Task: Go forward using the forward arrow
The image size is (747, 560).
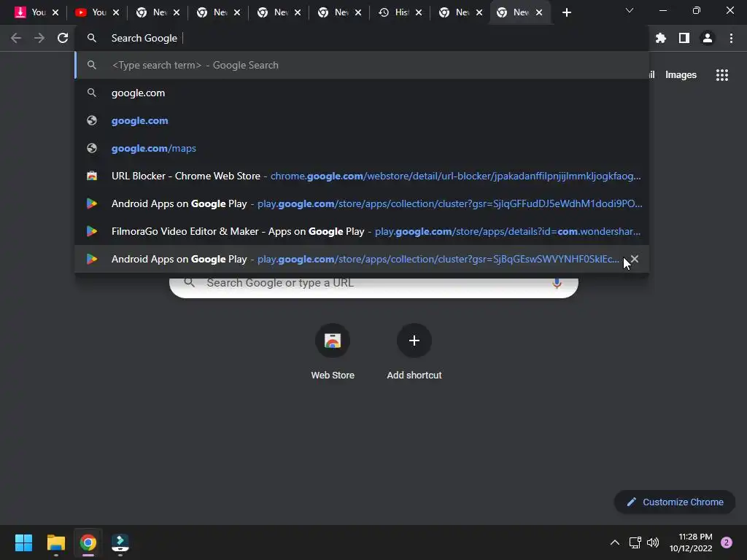Action: point(39,38)
